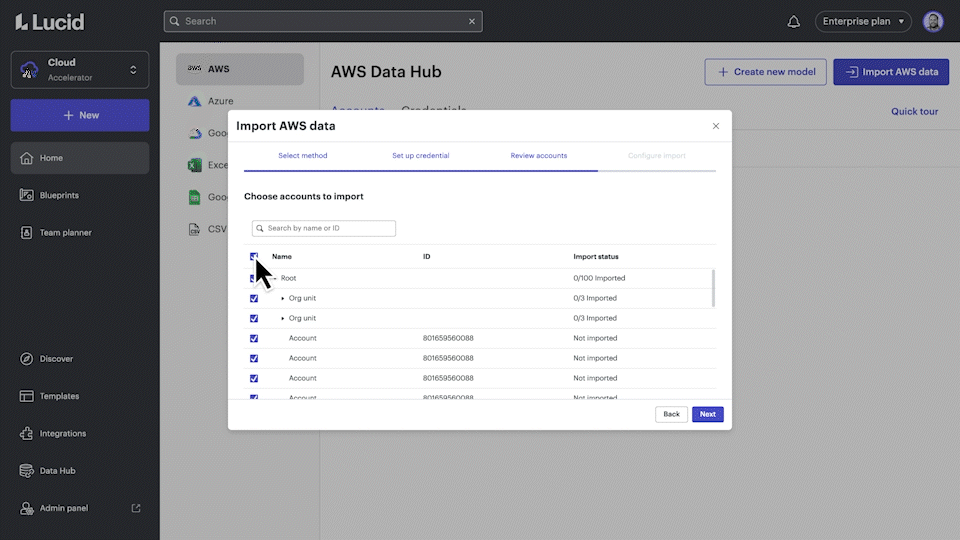Open the Enterprise plan dropdown
Viewport: 960px width, 540px height.
pos(863,21)
